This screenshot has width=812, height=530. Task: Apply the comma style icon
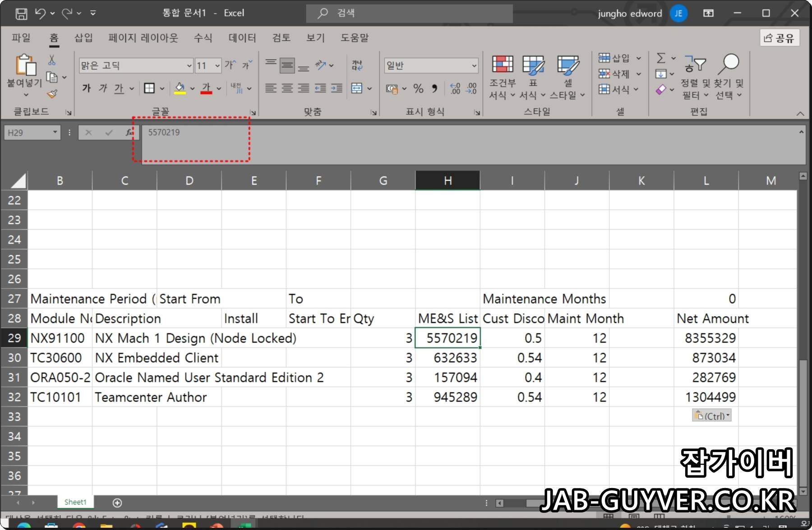tap(434, 88)
